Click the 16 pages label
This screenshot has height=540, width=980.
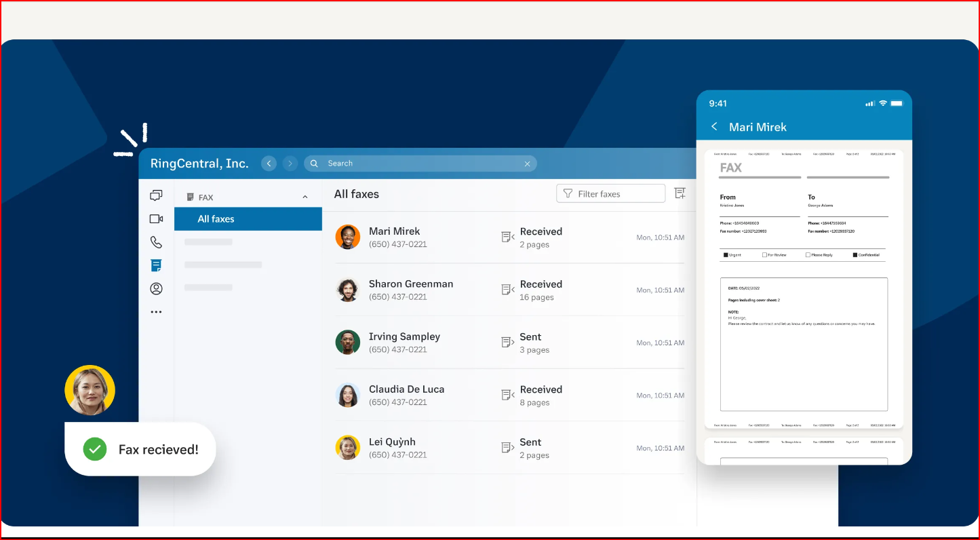[x=536, y=297]
